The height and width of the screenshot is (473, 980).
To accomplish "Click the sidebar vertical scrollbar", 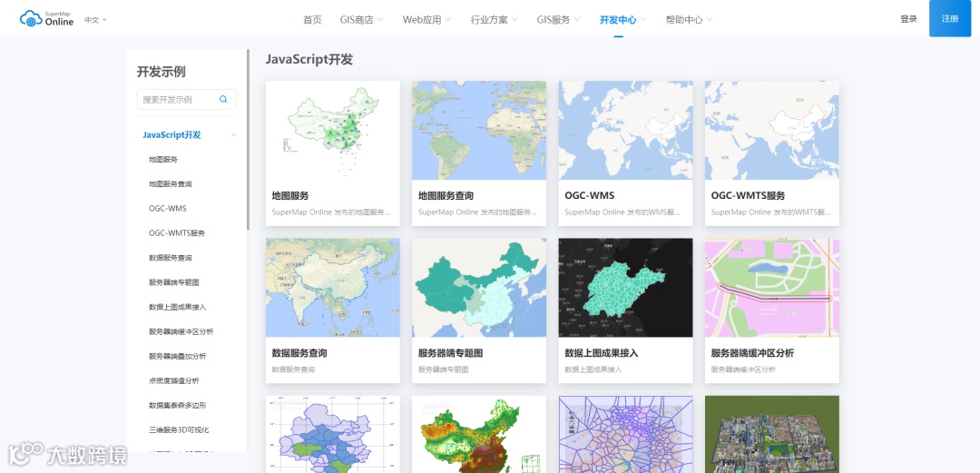I will coord(248,140).
